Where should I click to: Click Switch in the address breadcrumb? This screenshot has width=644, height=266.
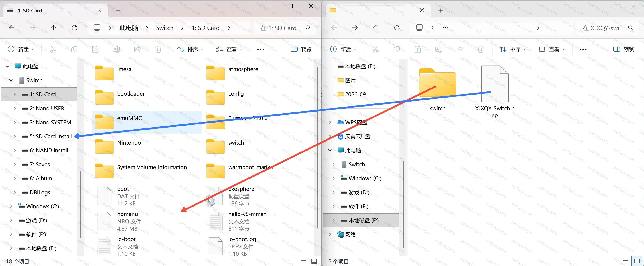(x=164, y=28)
